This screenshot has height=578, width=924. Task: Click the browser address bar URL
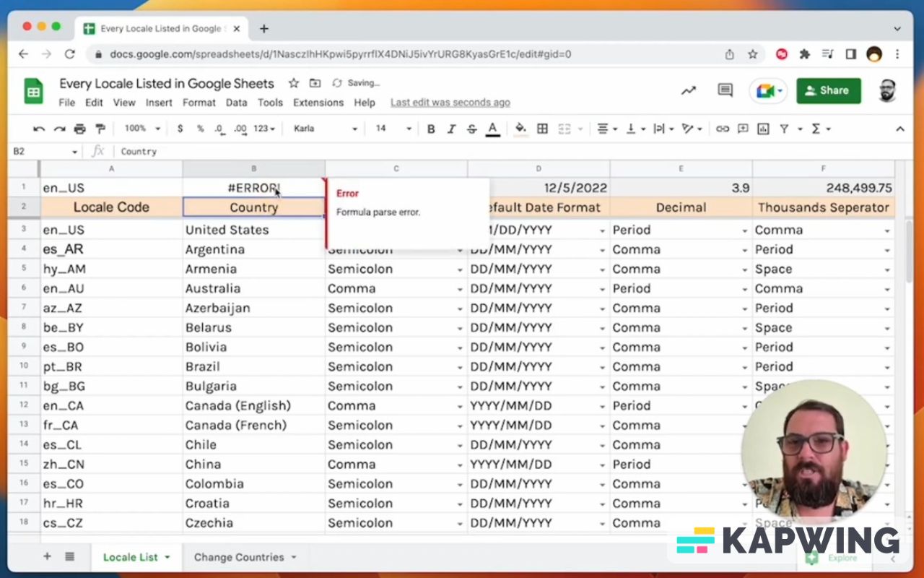coord(341,54)
